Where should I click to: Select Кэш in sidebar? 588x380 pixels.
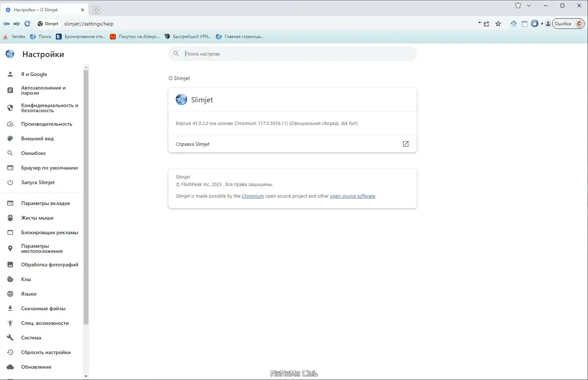[42, 279]
